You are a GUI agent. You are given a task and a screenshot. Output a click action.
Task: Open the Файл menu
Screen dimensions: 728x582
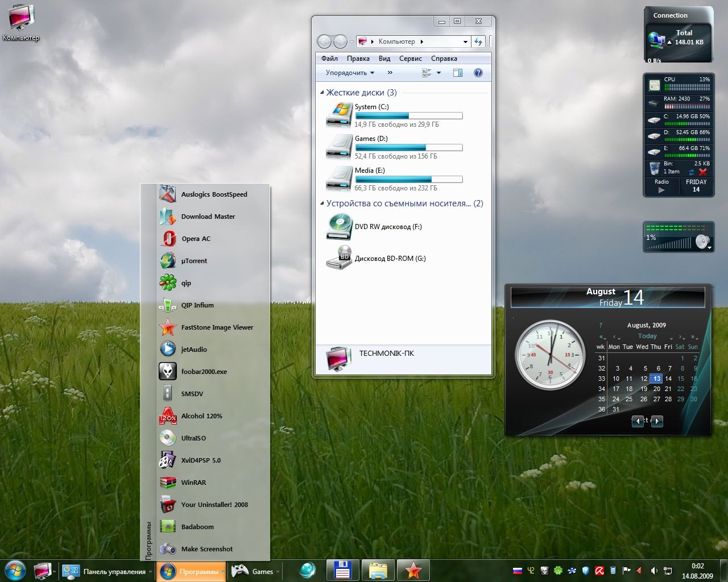329,59
